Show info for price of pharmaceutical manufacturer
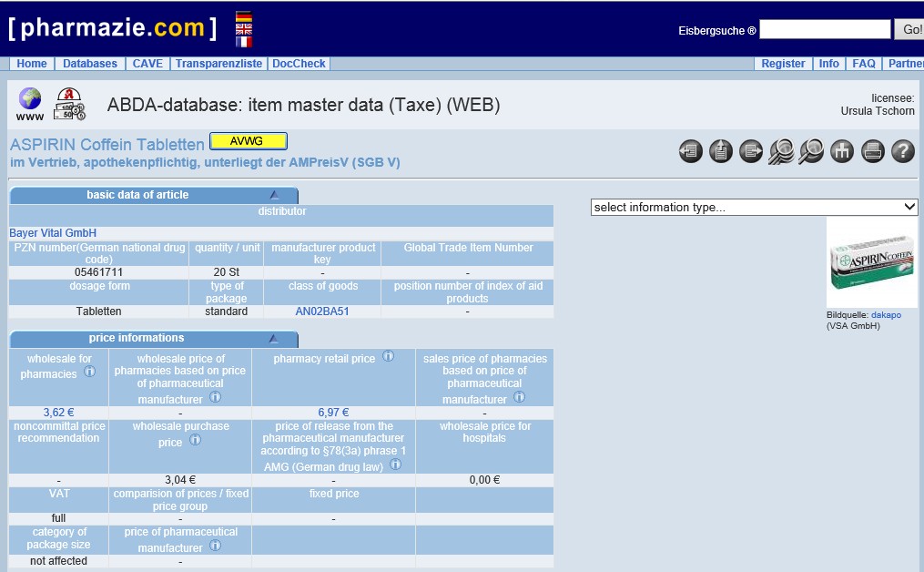This screenshot has width=924, height=572. pyautogui.click(x=216, y=545)
